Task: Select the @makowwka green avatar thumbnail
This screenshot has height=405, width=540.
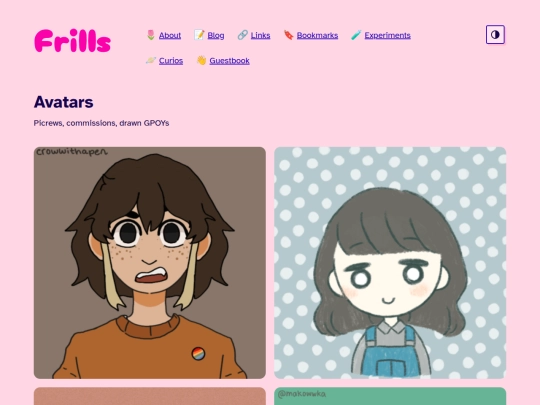Action: [390, 396]
